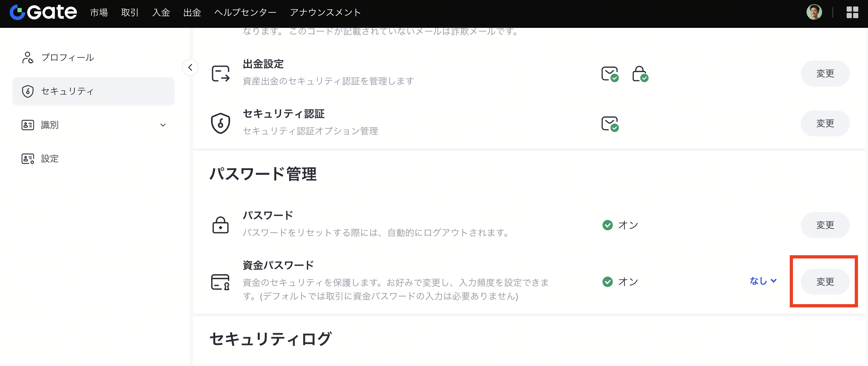Open the user avatar profile menu
The height and width of the screenshot is (366, 868).
click(814, 12)
